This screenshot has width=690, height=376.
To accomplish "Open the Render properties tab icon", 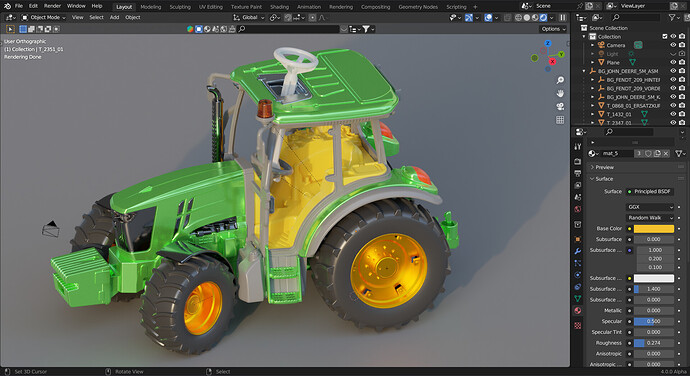I will [578, 162].
